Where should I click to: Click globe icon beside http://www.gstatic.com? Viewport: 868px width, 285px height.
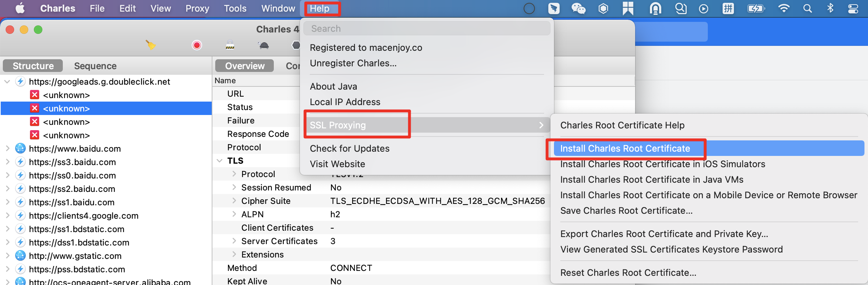point(20,256)
